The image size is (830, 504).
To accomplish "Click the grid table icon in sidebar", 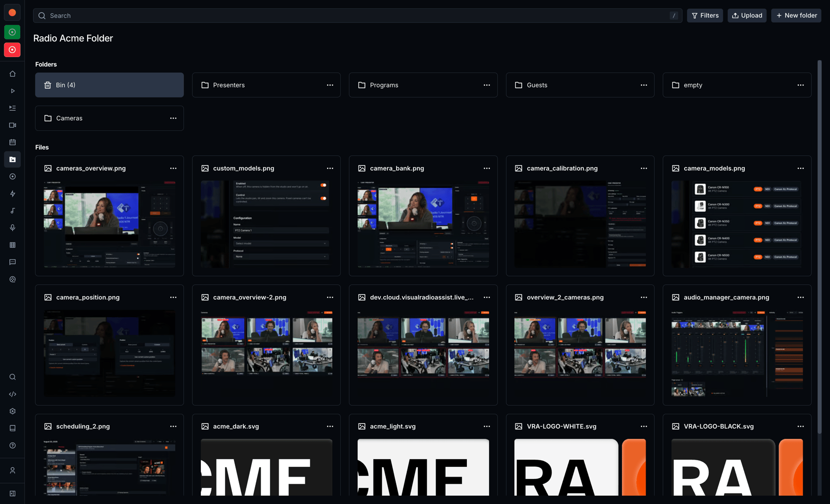I will (13, 245).
